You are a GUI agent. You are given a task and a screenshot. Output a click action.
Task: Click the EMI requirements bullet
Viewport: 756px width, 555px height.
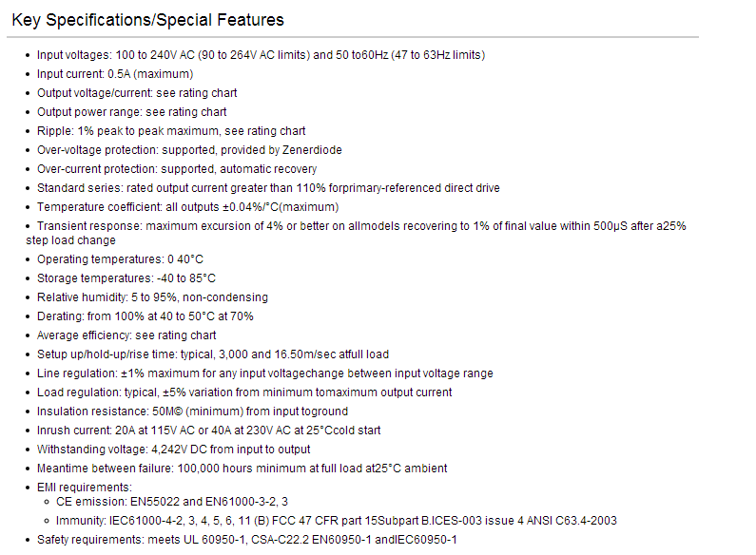(85, 488)
